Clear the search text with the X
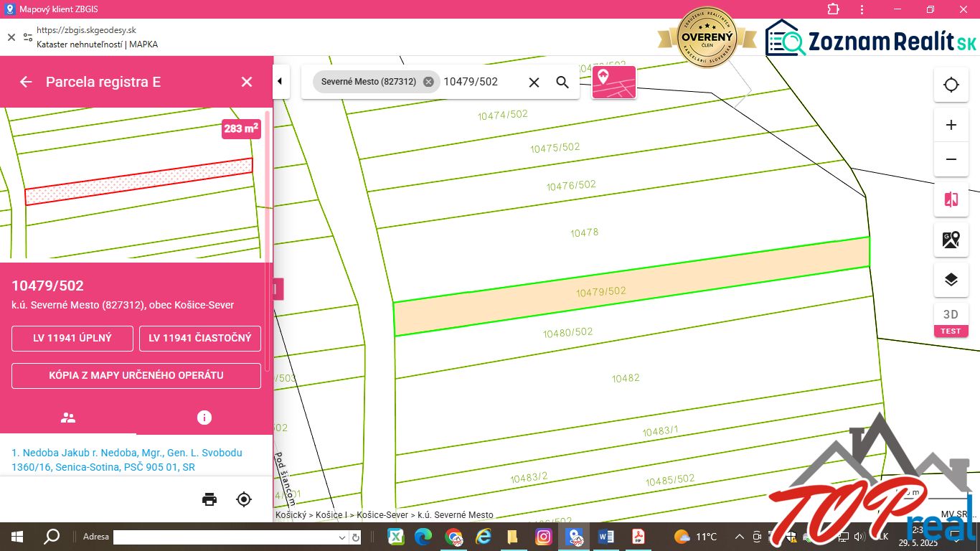980x551 pixels. coord(534,82)
